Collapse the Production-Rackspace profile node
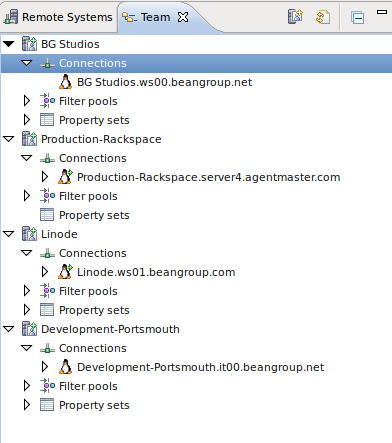This screenshot has width=392, height=443. (9, 139)
